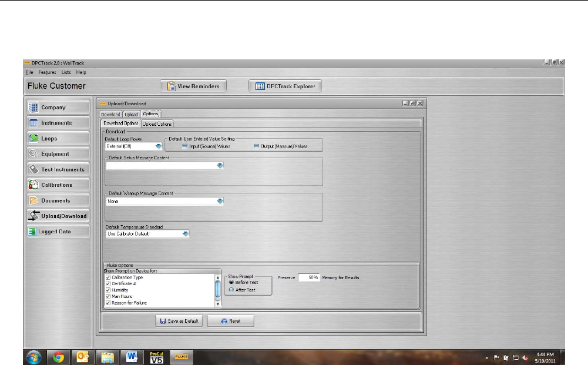Image resolution: width=588 pixels, height=365 pixels.
Task: Open the Features menu
Action: click(47, 72)
